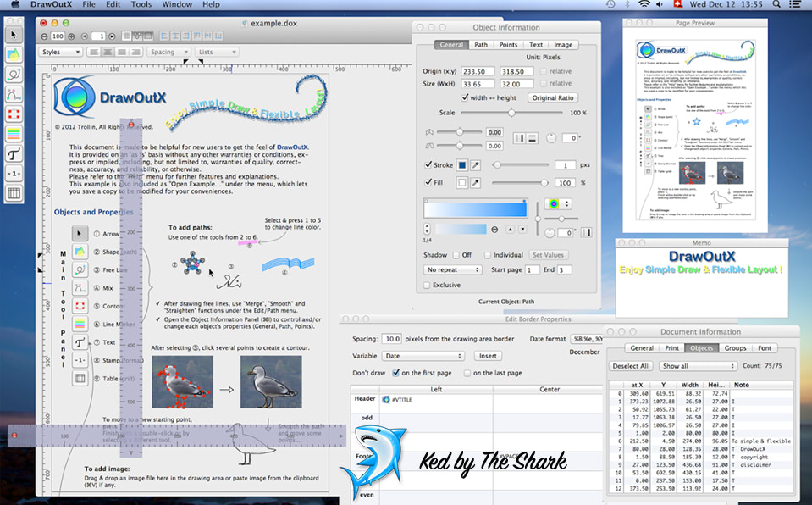The height and width of the screenshot is (505, 812).
Task: Click the align left edges toolbar icon
Action: (164, 36)
